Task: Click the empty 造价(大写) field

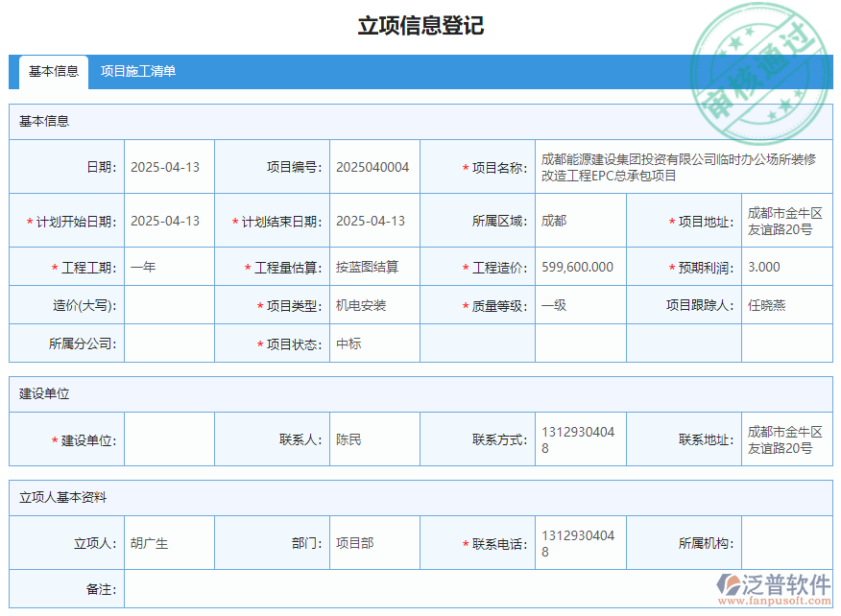Action: click(x=169, y=305)
